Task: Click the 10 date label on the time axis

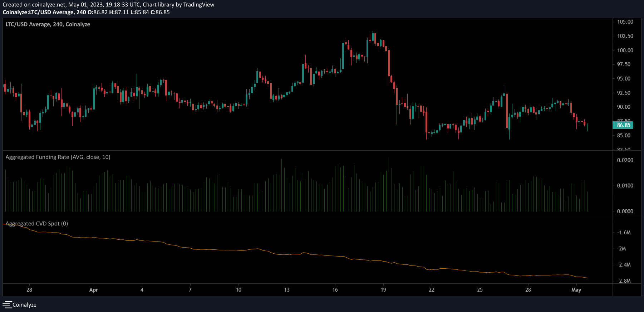Action: tap(239, 290)
